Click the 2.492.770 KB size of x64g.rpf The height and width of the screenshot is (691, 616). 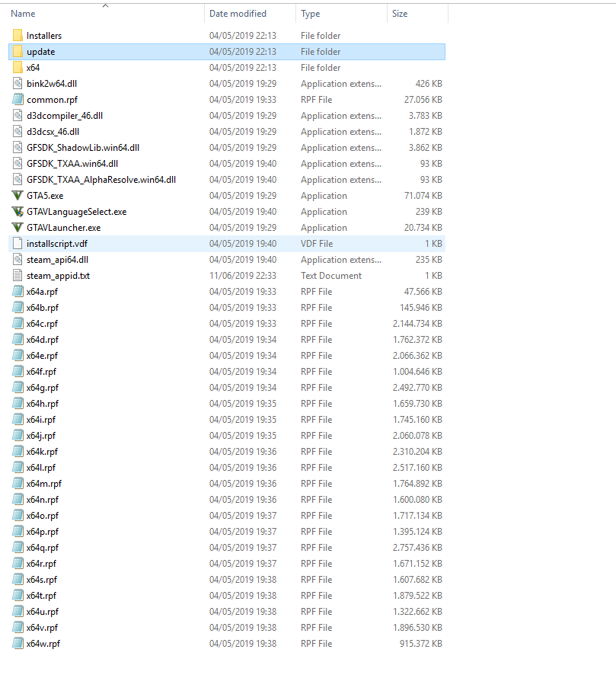pos(417,387)
